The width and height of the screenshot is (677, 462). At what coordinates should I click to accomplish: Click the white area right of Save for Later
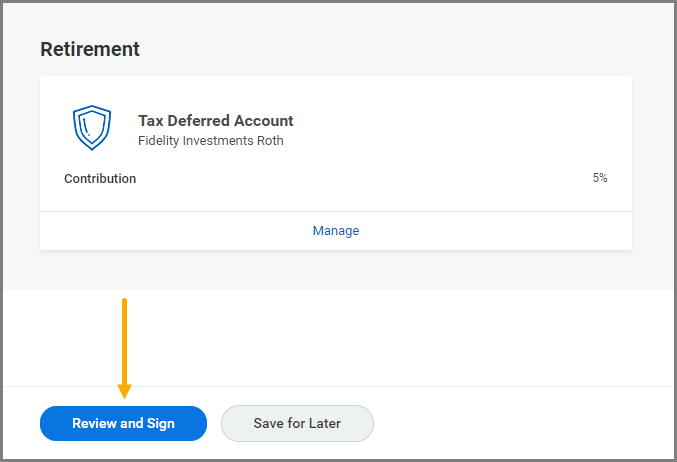[x=520, y=423]
